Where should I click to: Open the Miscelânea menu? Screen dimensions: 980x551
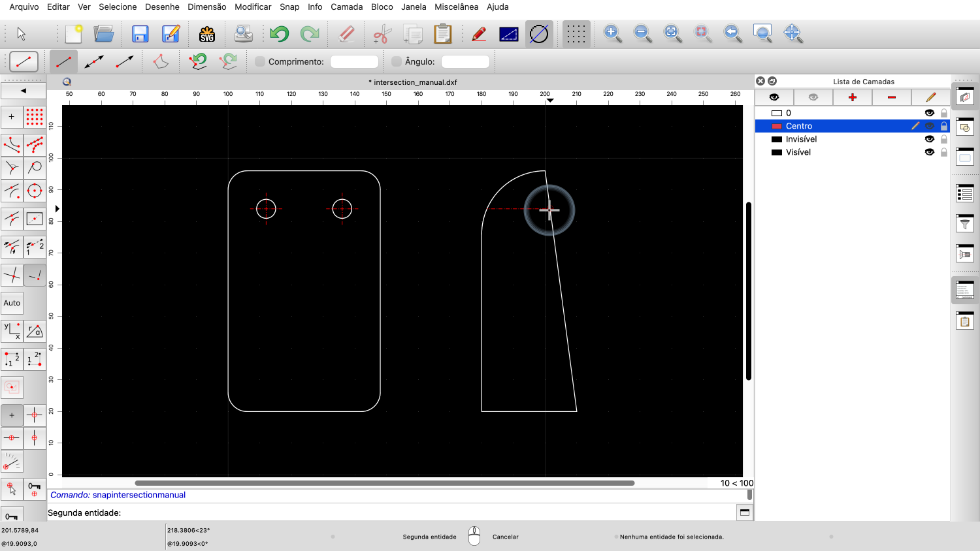[457, 7]
